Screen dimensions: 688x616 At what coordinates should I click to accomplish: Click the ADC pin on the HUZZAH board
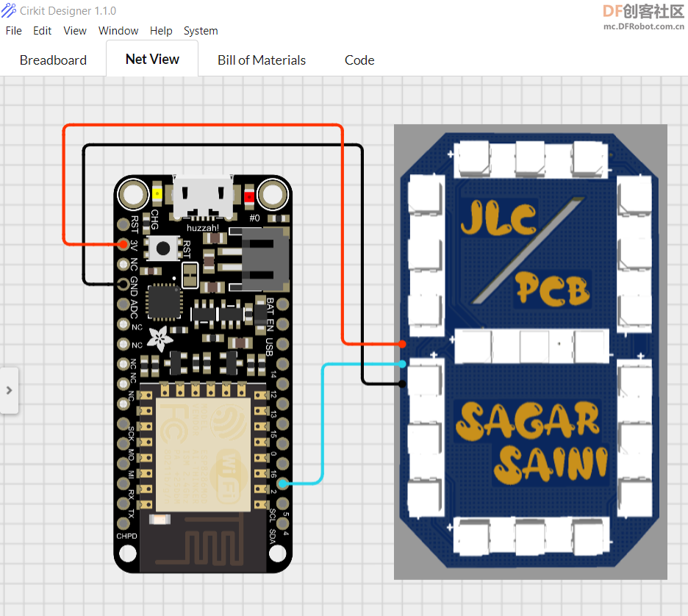[x=123, y=304]
